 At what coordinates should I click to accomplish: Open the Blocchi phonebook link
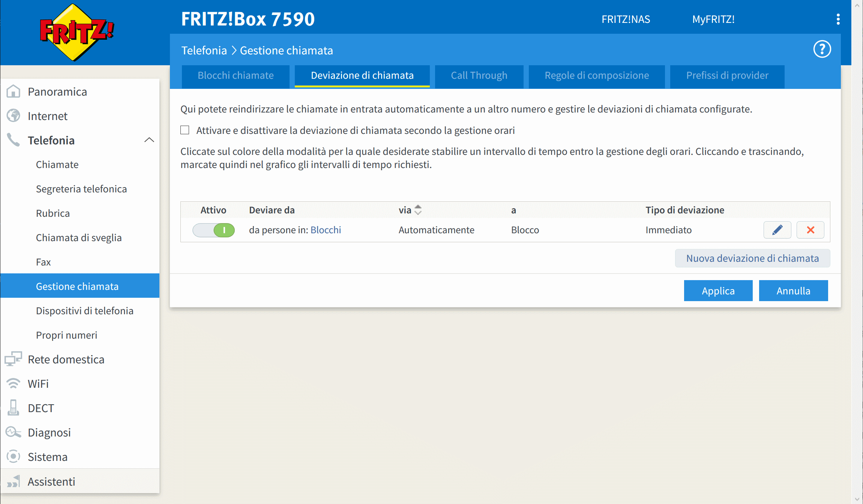tap(326, 230)
